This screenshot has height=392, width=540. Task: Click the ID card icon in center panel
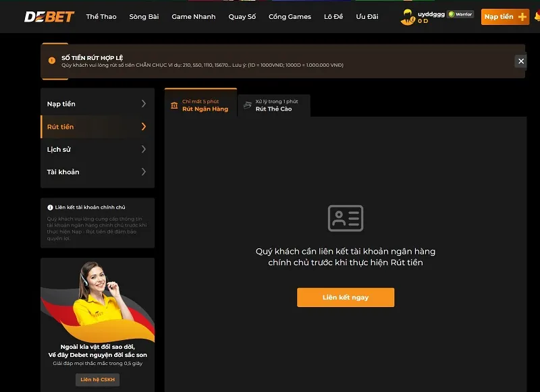pos(345,219)
